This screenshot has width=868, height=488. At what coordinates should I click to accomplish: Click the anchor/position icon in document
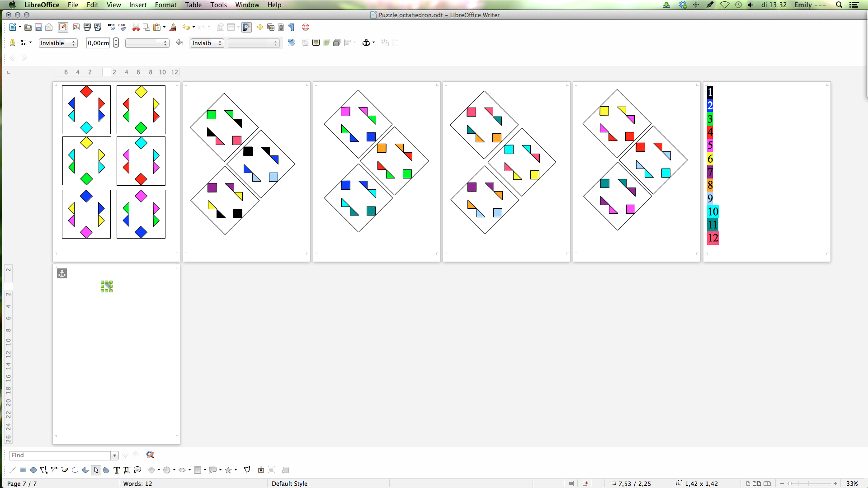click(62, 273)
